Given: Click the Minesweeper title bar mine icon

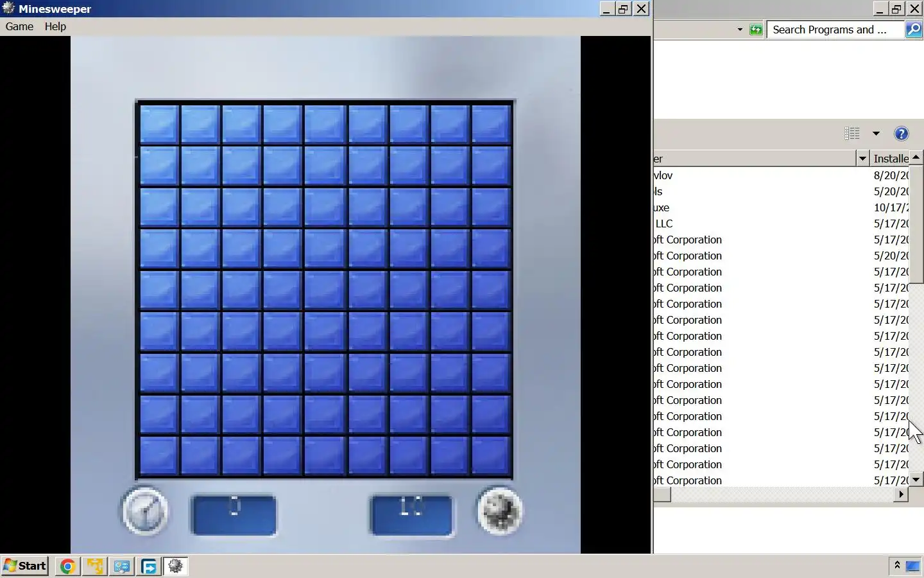Looking at the screenshot, I should (x=8, y=8).
